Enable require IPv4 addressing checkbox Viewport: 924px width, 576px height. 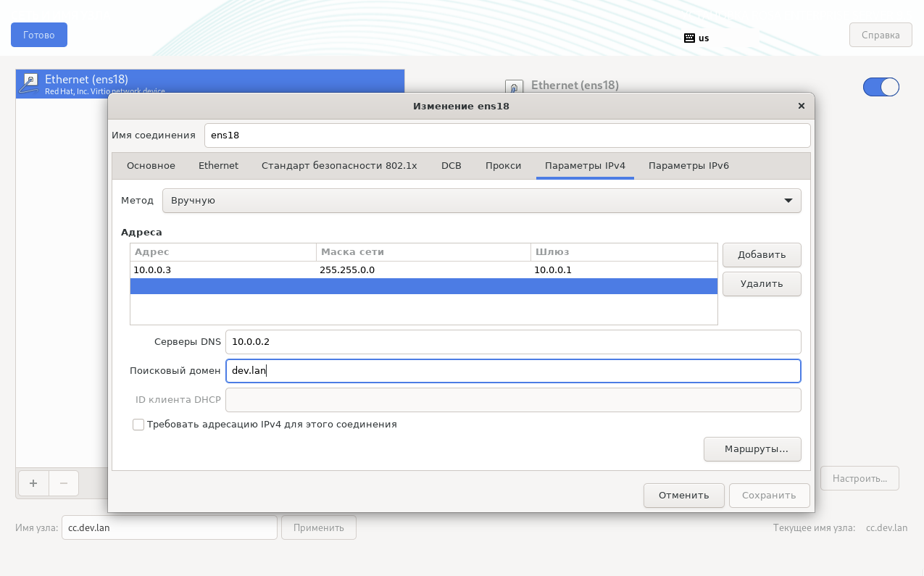pyautogui.click(x=138, y=425)
